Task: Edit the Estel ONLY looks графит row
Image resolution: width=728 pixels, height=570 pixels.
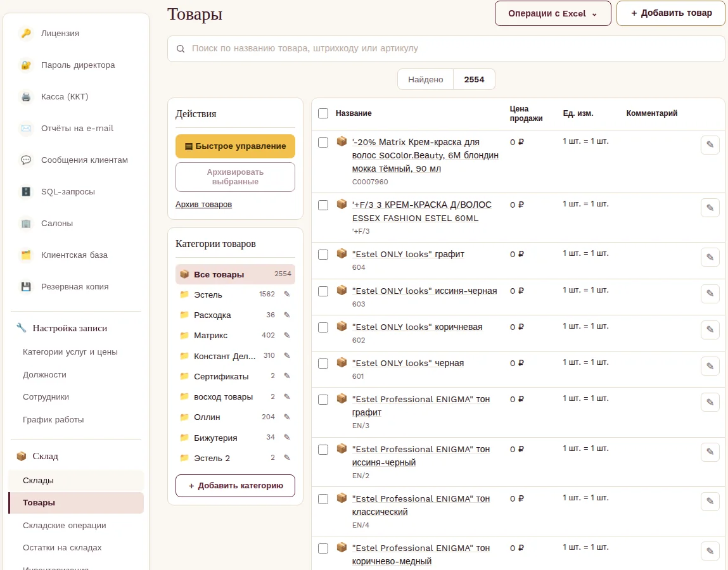Action: pos(710,257)
